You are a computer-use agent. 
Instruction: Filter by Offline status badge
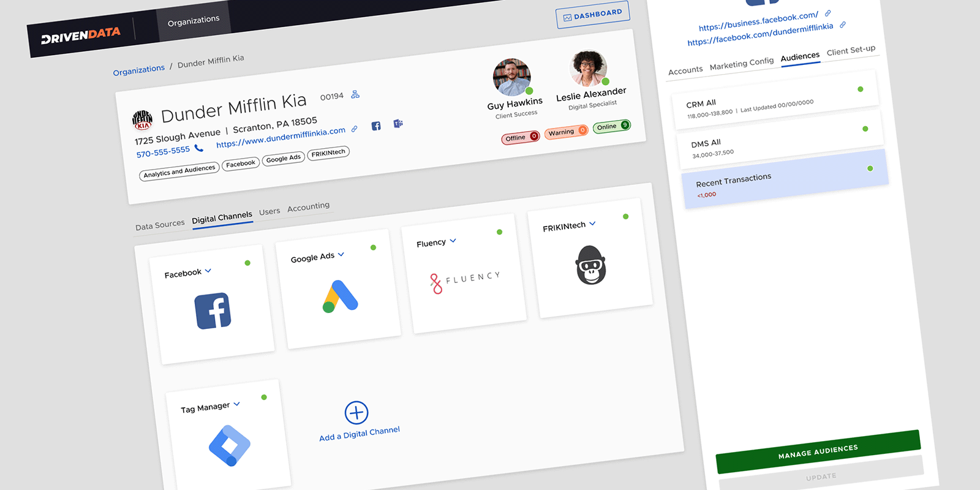tap(521, 137)
